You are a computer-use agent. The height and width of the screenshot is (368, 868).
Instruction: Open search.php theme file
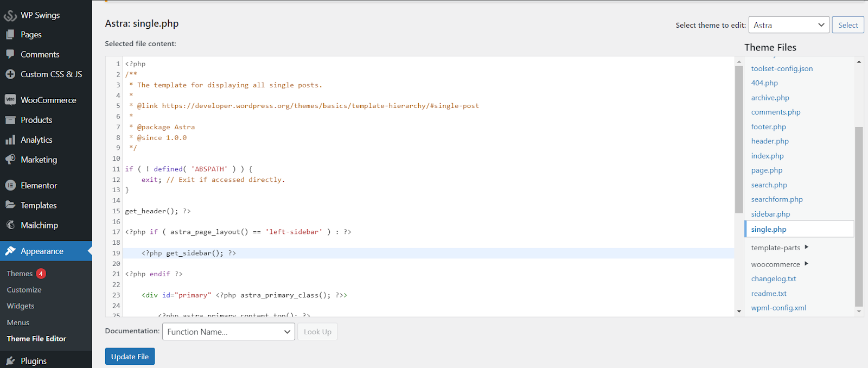pyautogui.click(x=769, y=185)
